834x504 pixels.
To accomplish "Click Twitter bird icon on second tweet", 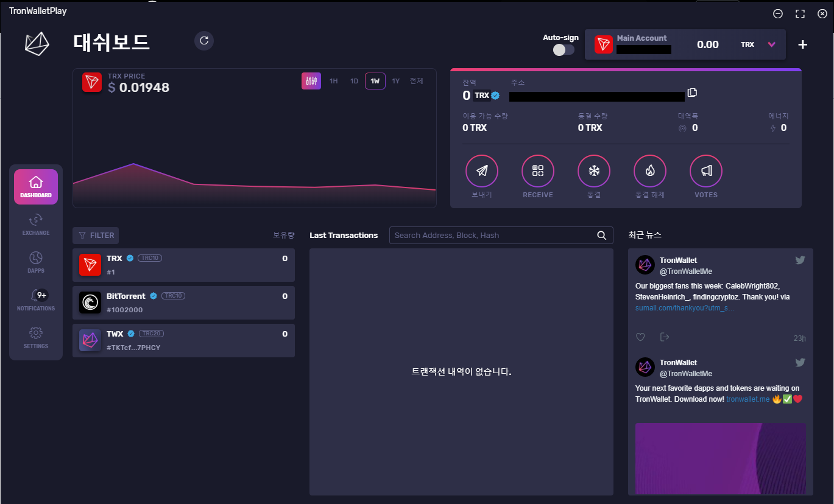I will (800, 362).
